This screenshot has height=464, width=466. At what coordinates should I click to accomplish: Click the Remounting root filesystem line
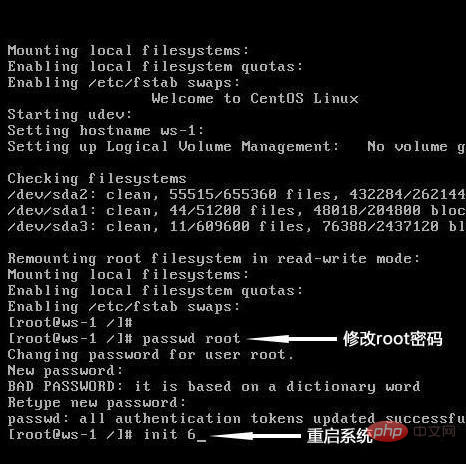214,259
